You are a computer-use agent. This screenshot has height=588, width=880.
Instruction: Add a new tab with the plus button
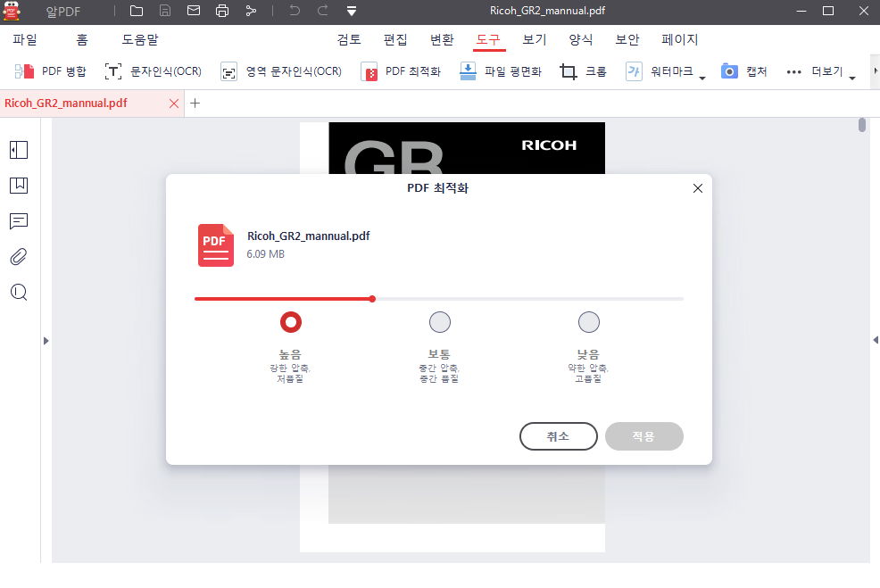[195, 104]
